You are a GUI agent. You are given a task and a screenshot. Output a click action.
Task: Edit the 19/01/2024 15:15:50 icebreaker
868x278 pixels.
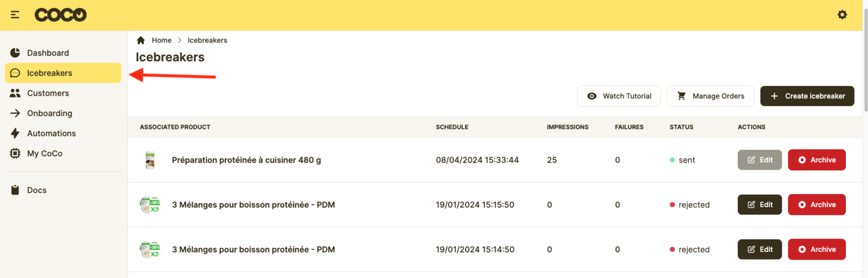(x=759, y=205)
